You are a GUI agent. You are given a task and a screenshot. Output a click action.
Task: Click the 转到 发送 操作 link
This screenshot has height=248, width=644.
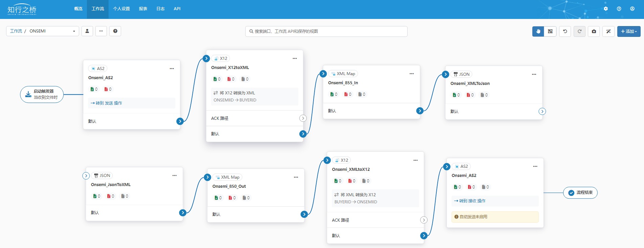pyautogui.click(x=107, y=103)
